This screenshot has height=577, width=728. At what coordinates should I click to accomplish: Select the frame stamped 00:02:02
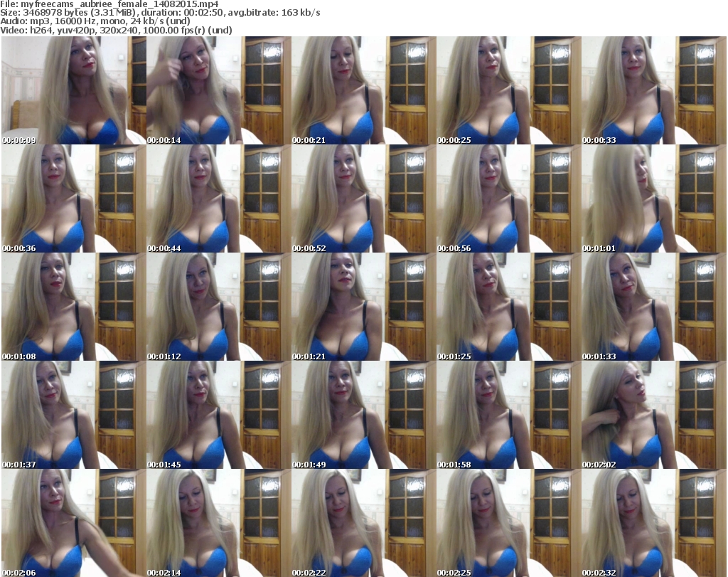654,414
